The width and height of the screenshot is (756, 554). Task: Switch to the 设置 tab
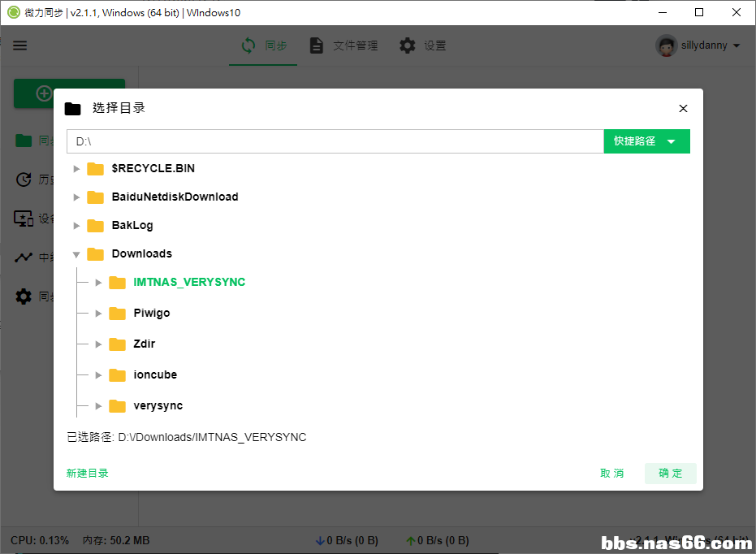(x=423, y=45)
